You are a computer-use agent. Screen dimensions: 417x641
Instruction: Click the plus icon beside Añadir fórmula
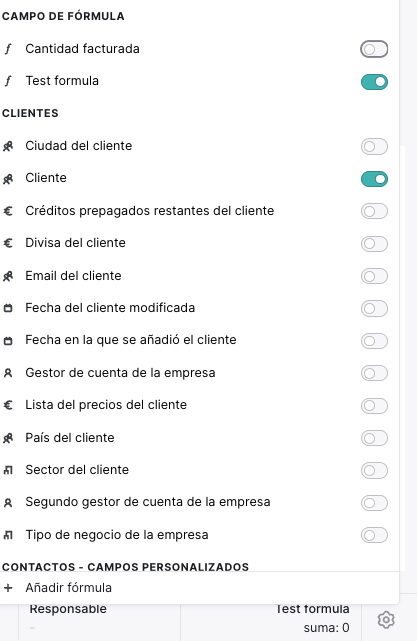(8, 588)
